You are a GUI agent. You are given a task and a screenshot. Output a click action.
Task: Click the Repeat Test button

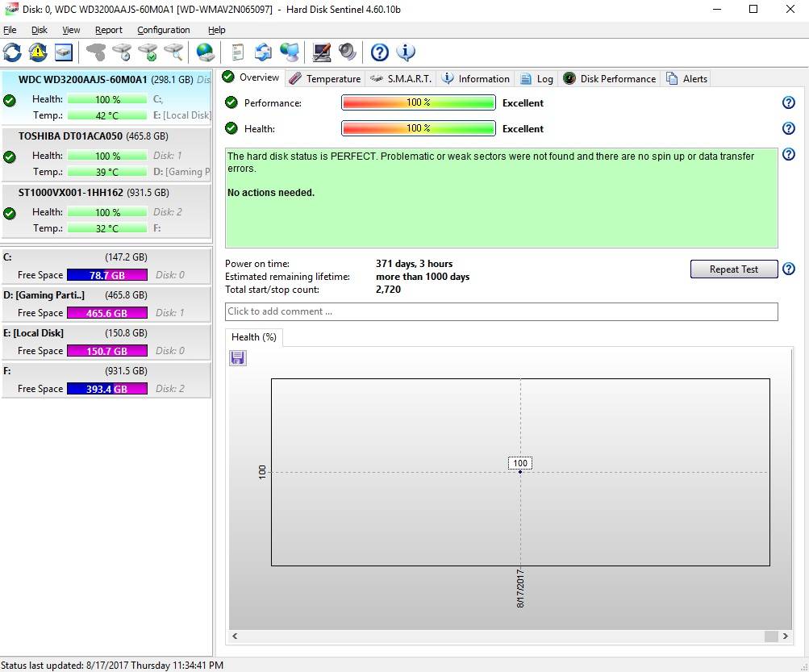734,269
